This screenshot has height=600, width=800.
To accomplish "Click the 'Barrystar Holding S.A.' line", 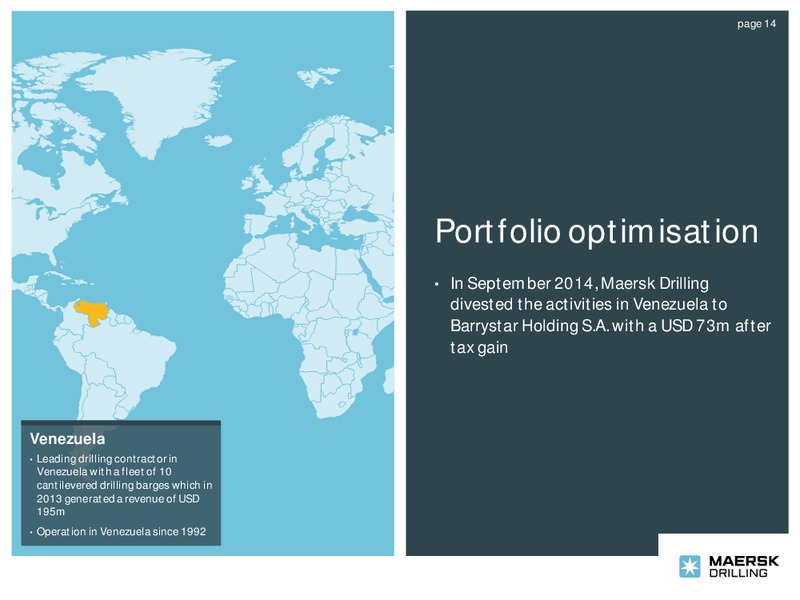I will pos(610,326).
